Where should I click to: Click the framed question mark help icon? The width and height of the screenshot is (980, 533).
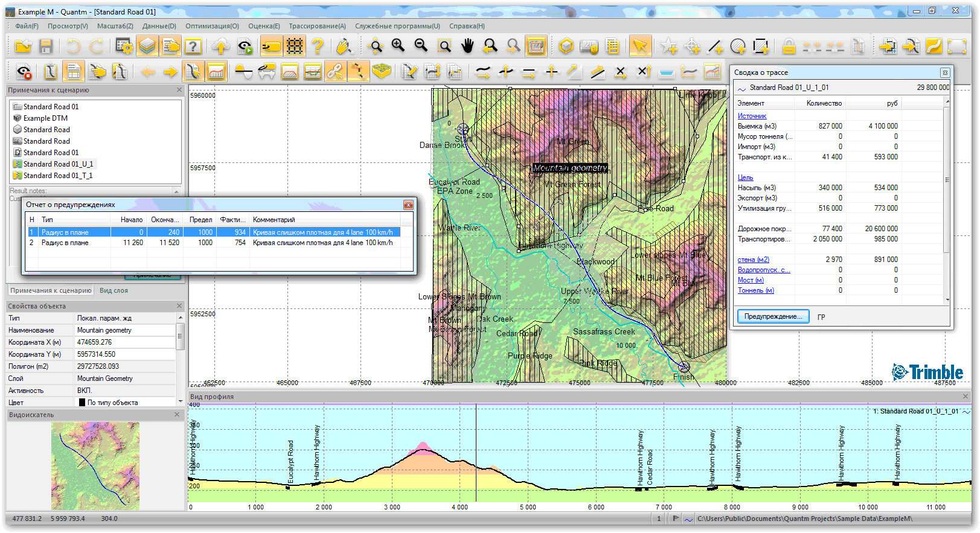pos(193,46)
